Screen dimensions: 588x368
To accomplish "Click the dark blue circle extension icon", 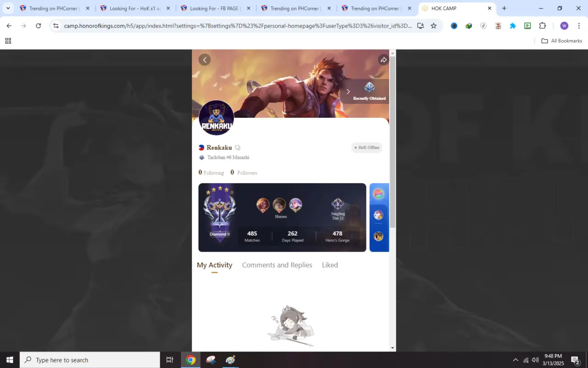I will pyautogui.click(x=454, y=26).
